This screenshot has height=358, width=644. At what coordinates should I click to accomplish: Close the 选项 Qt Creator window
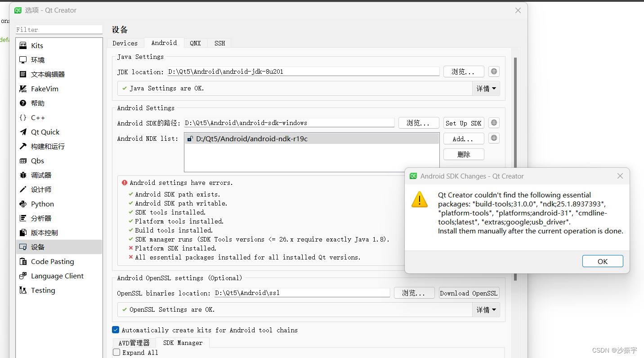tap(518, 10)
